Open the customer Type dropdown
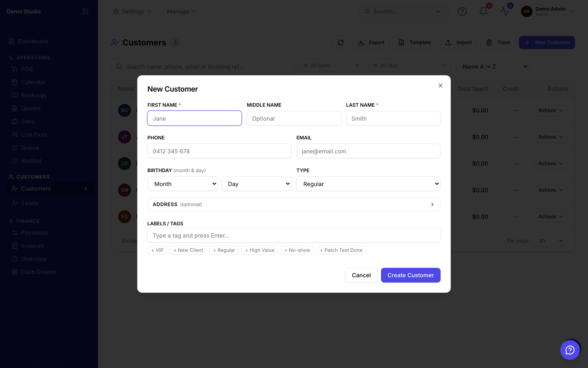This screenshot has height=368, width=588. click(x=368, y=184)
